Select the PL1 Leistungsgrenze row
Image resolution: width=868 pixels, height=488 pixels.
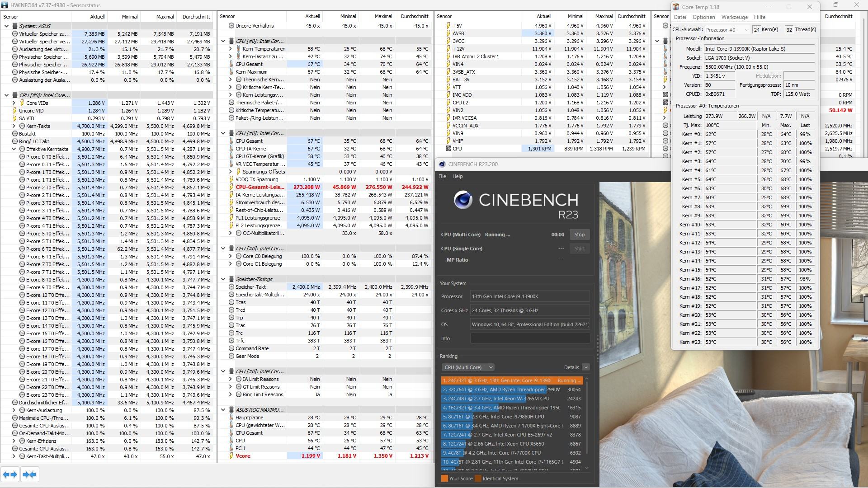click(324, 218)
